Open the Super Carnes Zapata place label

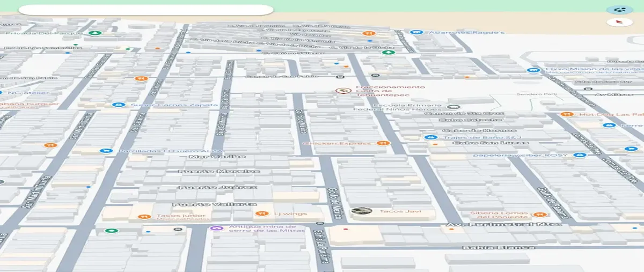(174, 105)
